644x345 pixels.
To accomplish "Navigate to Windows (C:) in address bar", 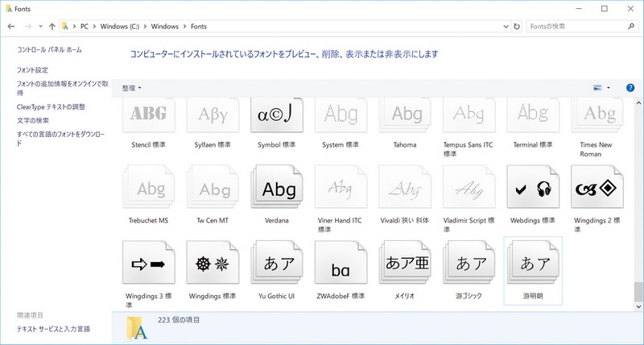I will point(120,27).
